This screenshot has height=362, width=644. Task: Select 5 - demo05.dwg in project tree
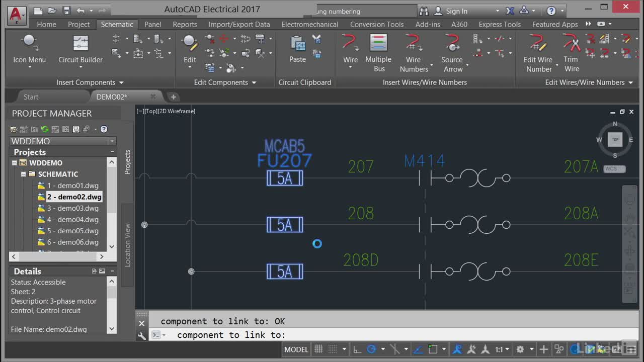(x=72, y=231)
